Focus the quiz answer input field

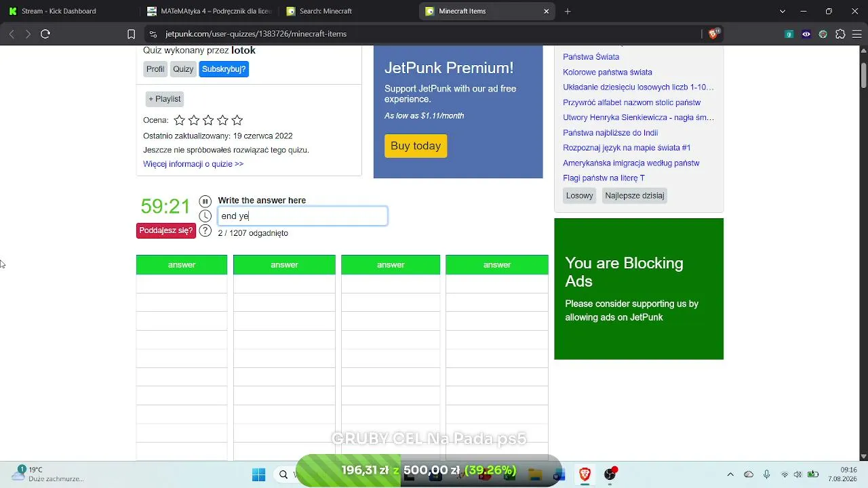tap(302, 216)
